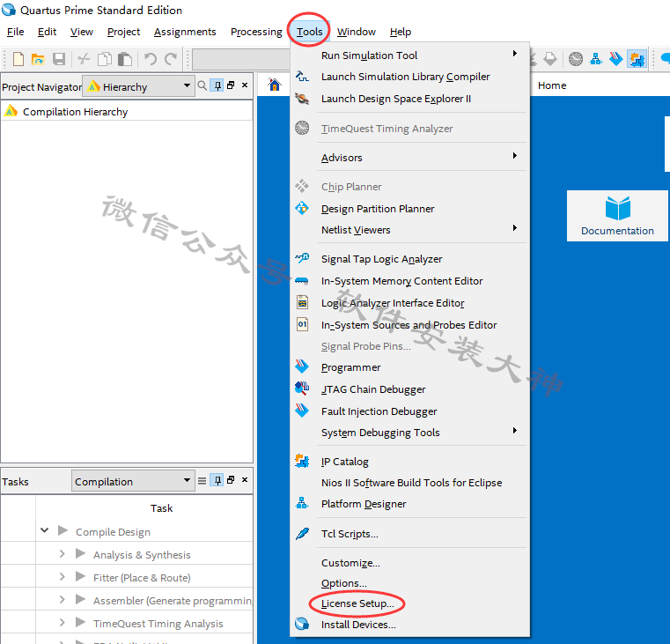The image size is (670, 644).
Task: Pin the Tasks panel
Action: (217, 480)
